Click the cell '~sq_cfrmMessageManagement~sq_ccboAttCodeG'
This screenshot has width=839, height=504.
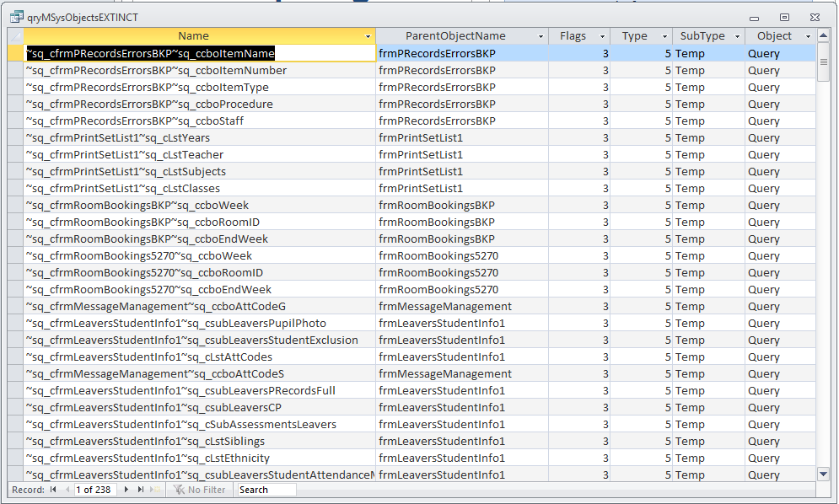(200, 307)
